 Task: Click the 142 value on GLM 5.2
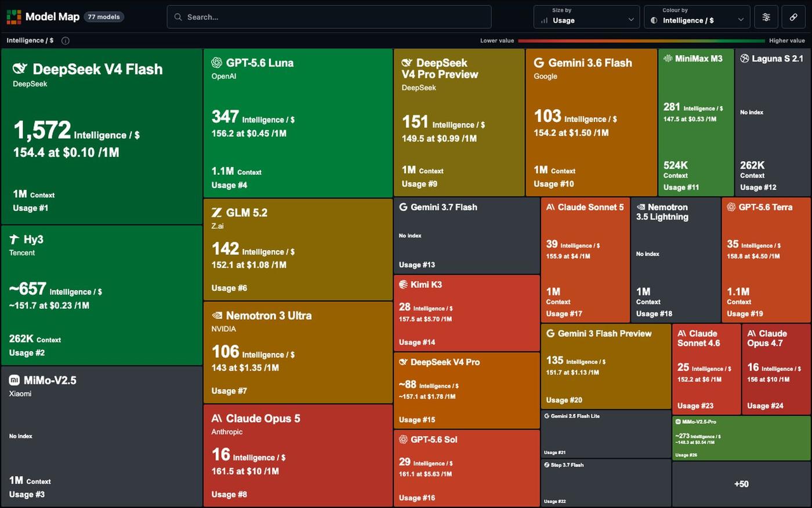pyautogui.click(x=225, y=248)
